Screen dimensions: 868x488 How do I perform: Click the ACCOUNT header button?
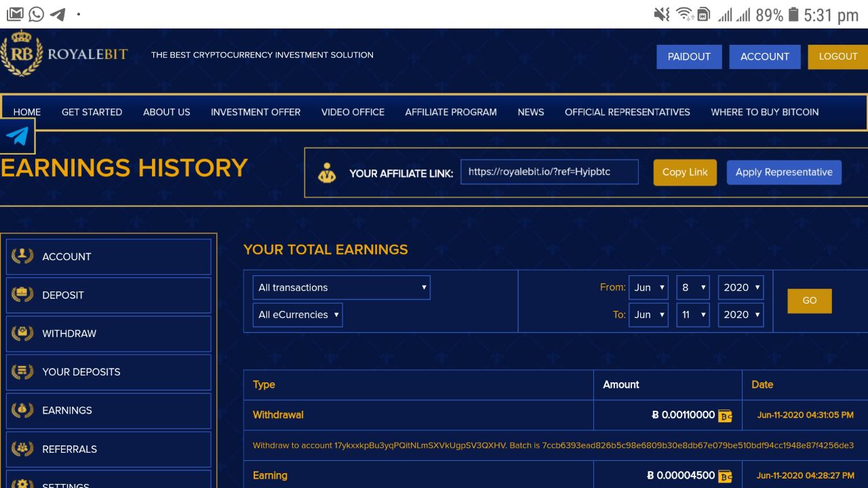pyautogui.click(x=765, y=57)
